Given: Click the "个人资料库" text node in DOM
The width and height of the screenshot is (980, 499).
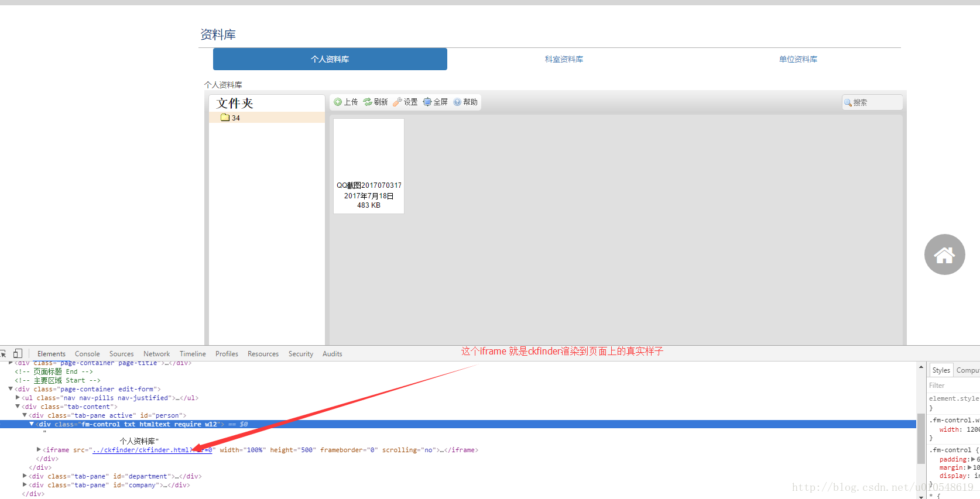Looking at the screenshot, I should point(139,441).
